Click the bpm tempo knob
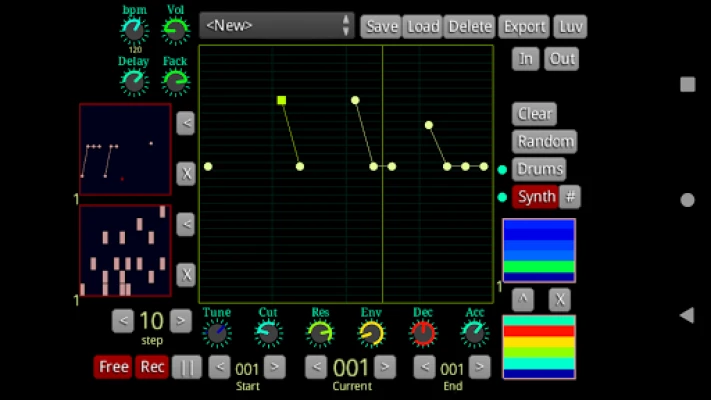This screenshot has width=711, height=400. 134,31
